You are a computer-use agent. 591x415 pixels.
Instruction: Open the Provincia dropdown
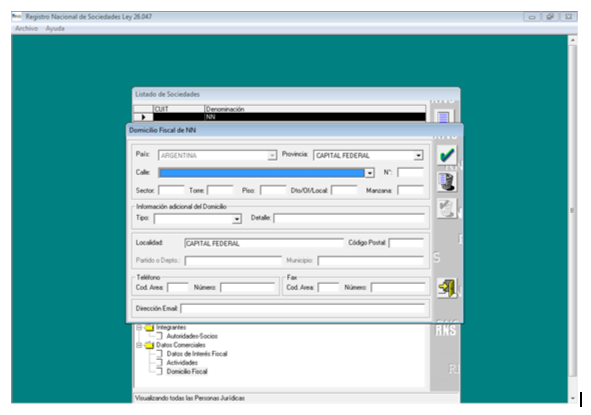pos(418,155)
